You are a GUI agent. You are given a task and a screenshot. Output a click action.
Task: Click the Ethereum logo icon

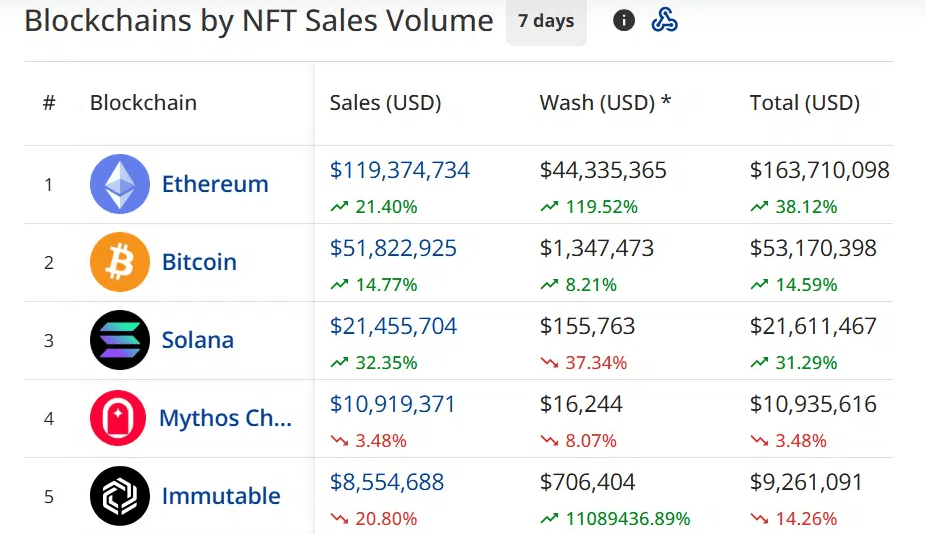point(120,184)
